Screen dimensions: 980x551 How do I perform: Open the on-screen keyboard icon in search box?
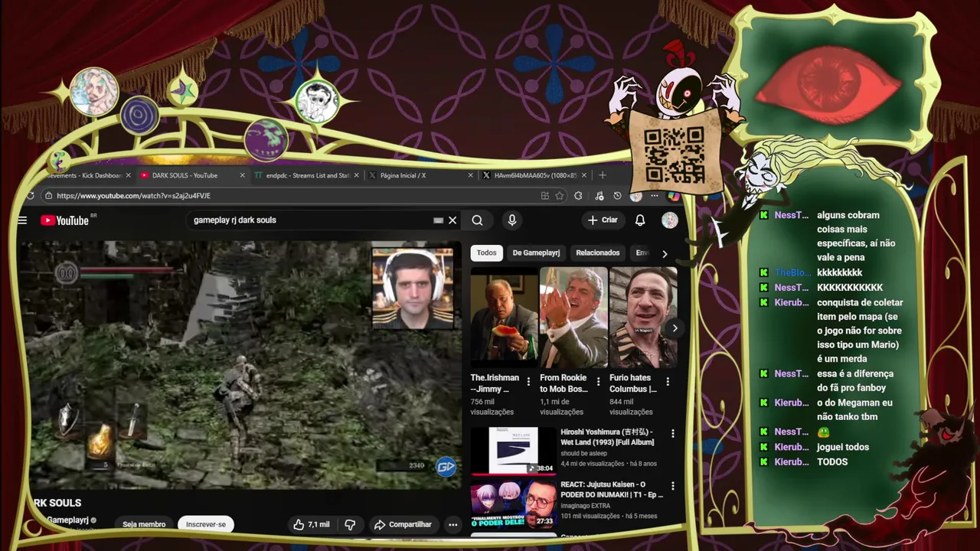pyautogui.click(x=438, y=220)
